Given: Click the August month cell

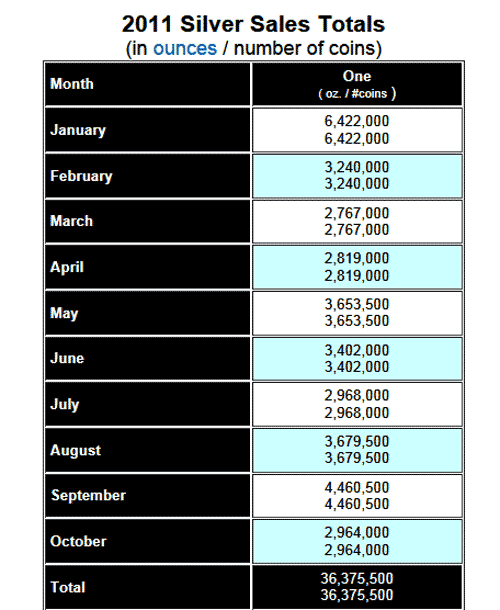Looking at the screenshot, I should (x=147, y=450).
